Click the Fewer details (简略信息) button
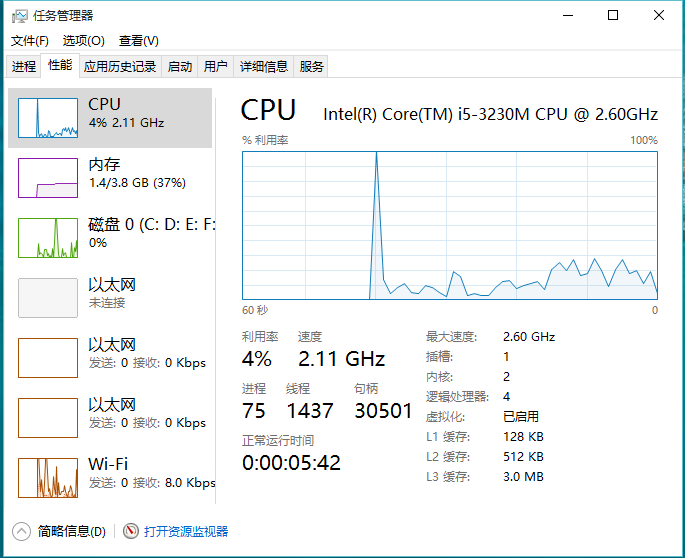The image size is (685, 558). point(71,532)
